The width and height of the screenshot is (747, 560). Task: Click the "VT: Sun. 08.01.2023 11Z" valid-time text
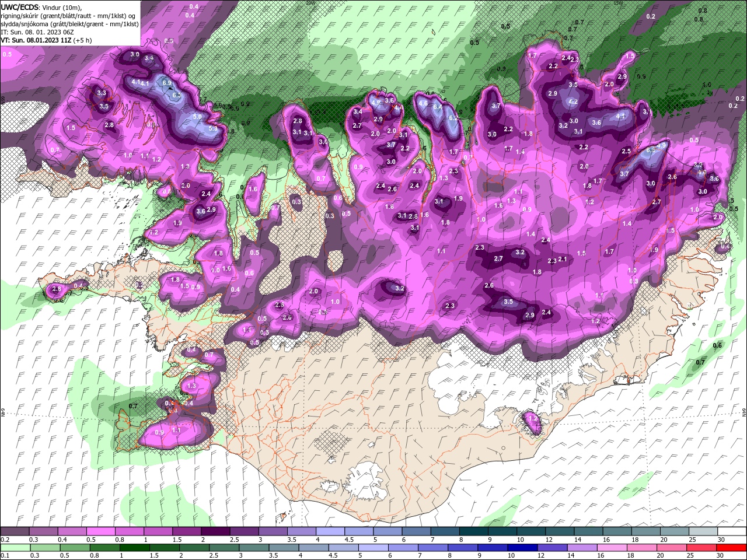(x=36, y=40)
